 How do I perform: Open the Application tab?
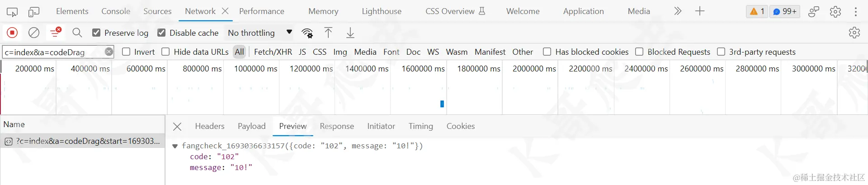click(583, 11)
